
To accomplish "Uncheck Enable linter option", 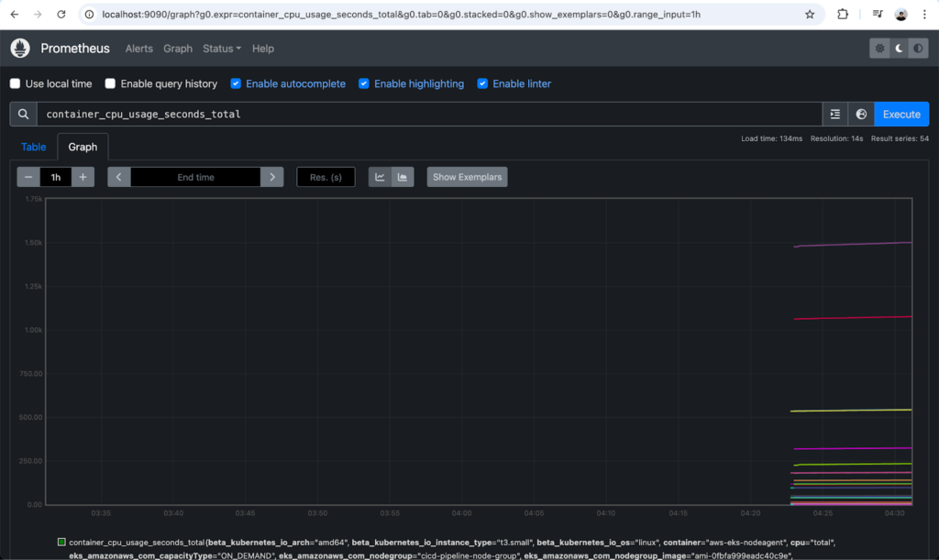I will click(482, 83).
